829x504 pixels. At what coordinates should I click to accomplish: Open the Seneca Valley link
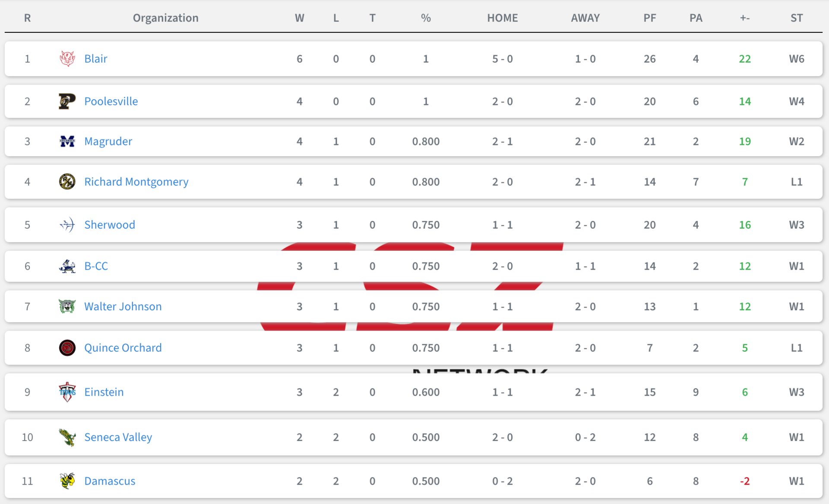click(118, 437)
